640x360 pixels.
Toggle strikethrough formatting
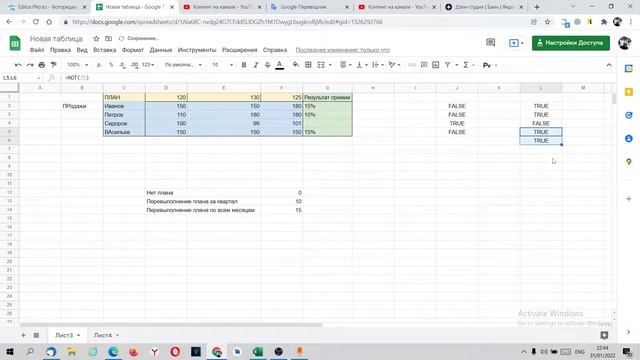[x=268, y=65]
